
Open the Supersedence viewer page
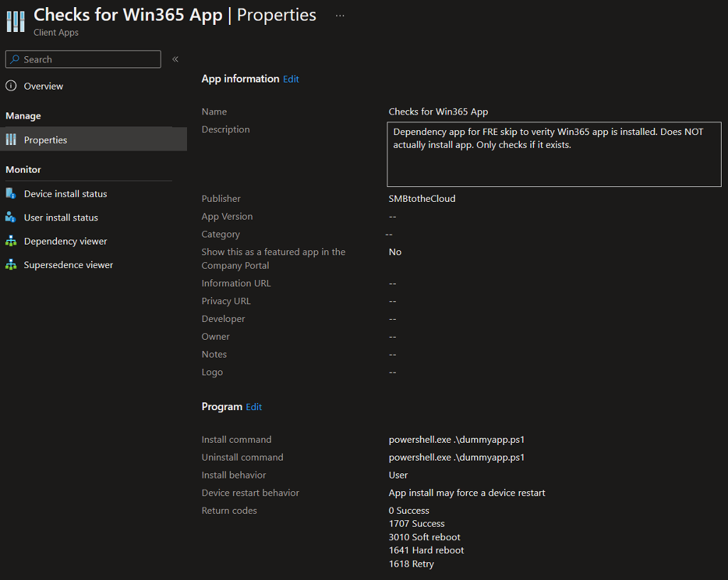pos(68,265)
